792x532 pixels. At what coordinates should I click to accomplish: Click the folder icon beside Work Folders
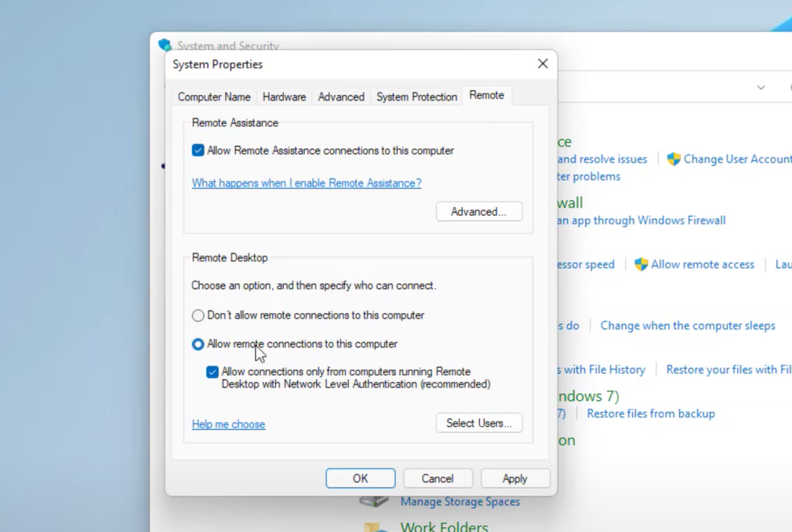(374, 526)
